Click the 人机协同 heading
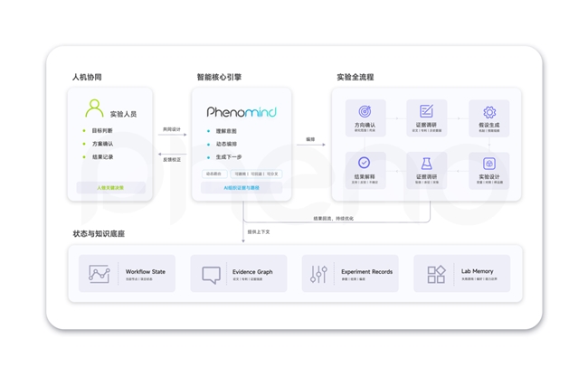 coord(87,77)
